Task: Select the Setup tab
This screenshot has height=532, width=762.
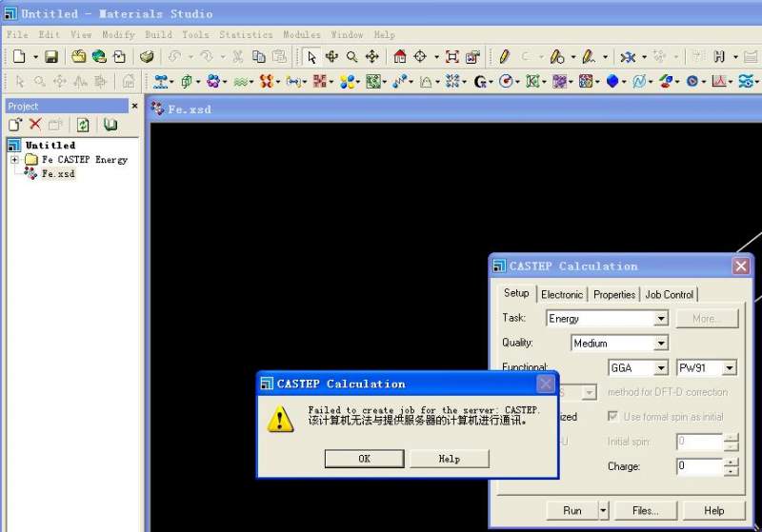Action: 516,293
